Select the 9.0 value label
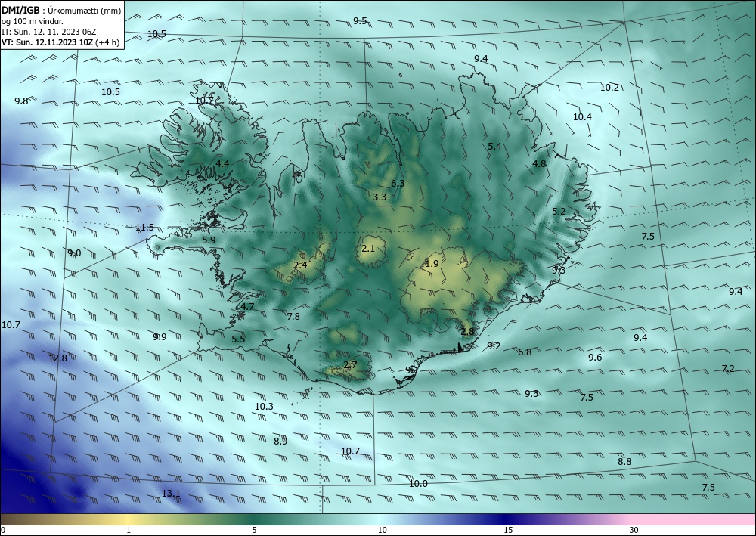 (74, 253)
